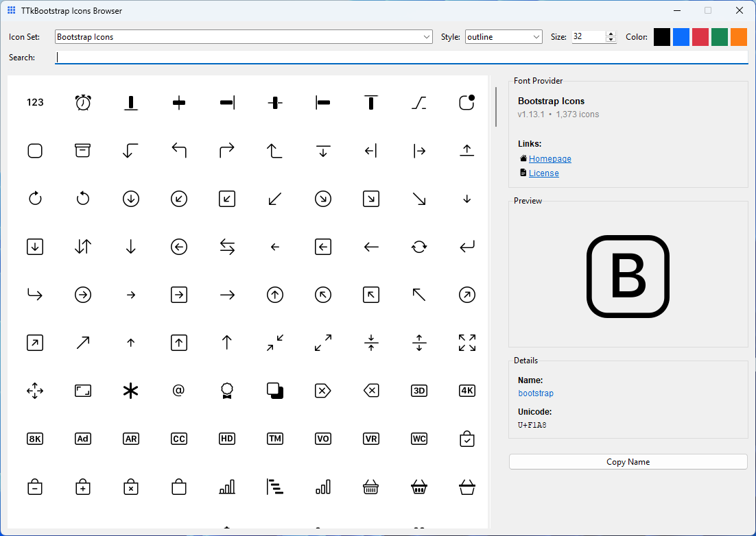The height and width of the screenshot is (536, 756).
Task: Click the Copy Name button
Action: (628, 461)
